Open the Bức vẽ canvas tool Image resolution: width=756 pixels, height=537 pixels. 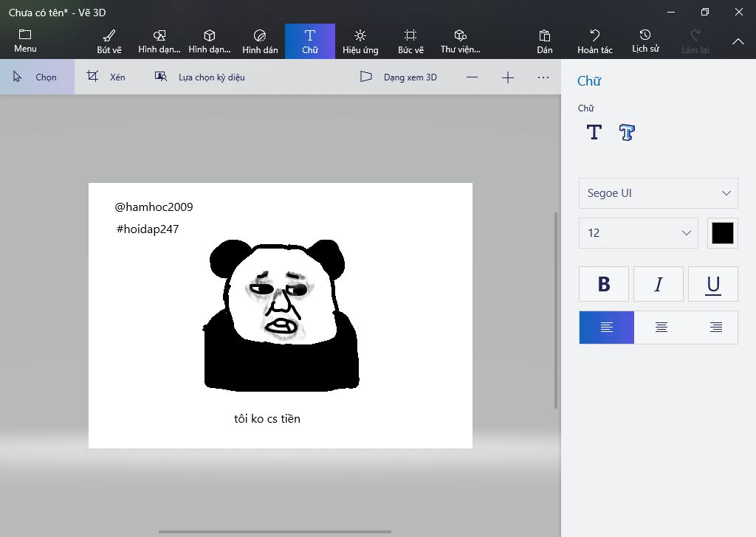410,41
